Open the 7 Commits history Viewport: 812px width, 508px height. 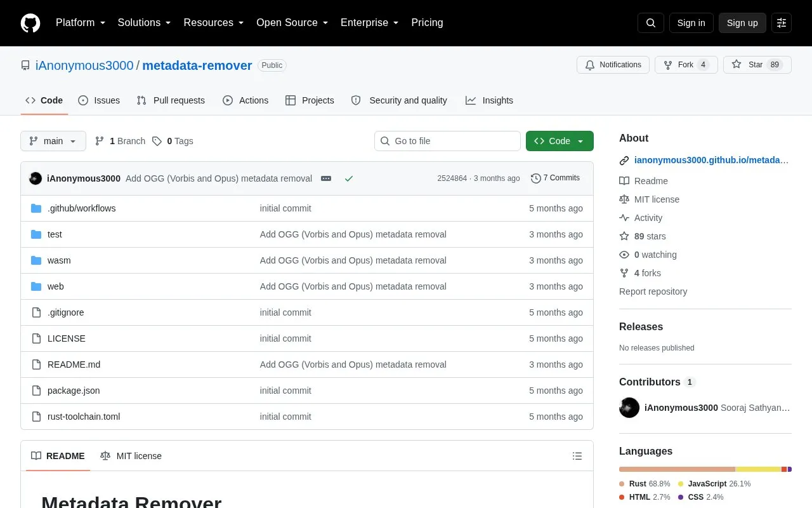[555, 178]
